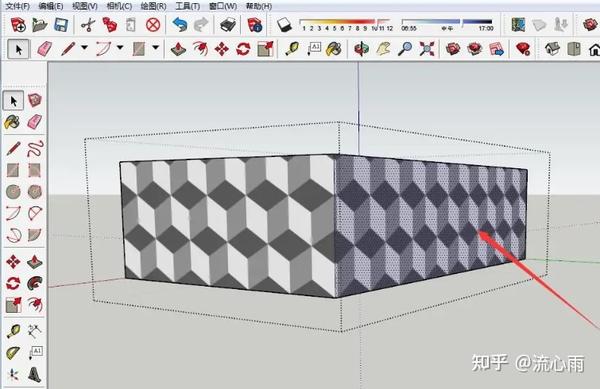Activate the Orbit tool
This screenshot has width=600, height=389.
coord(362,49)
